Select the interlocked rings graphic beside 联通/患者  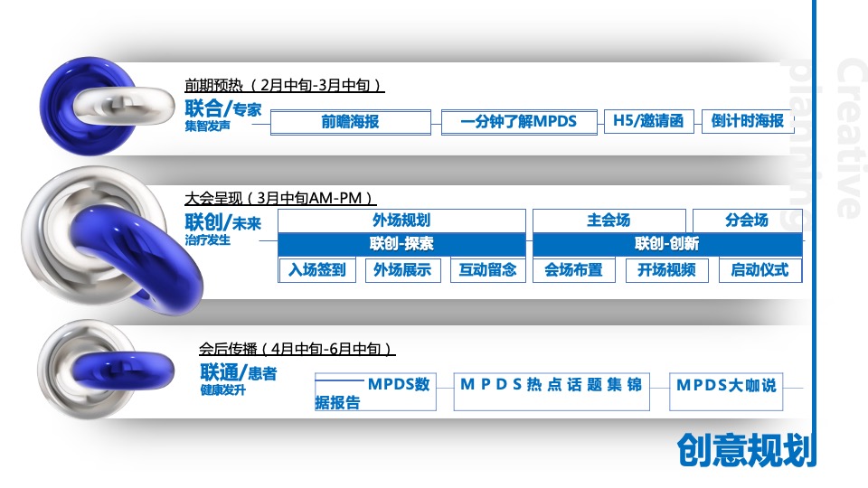point(105,369)
